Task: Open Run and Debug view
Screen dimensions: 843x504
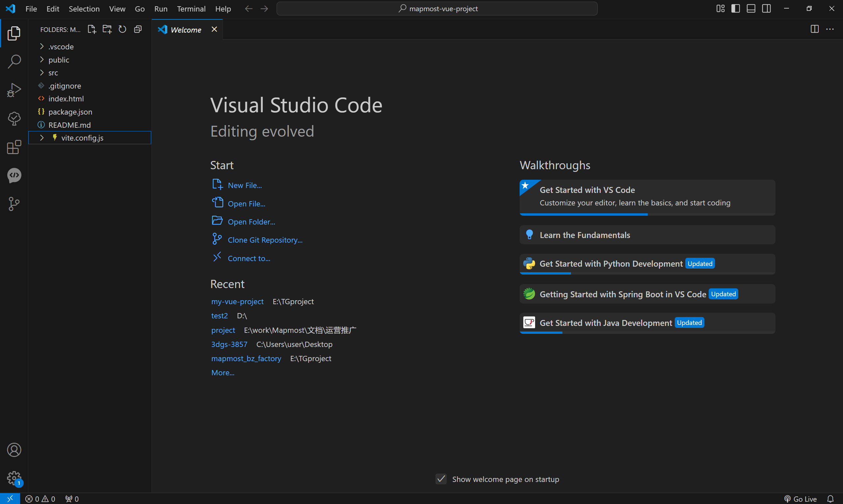Action: (14, 90)
